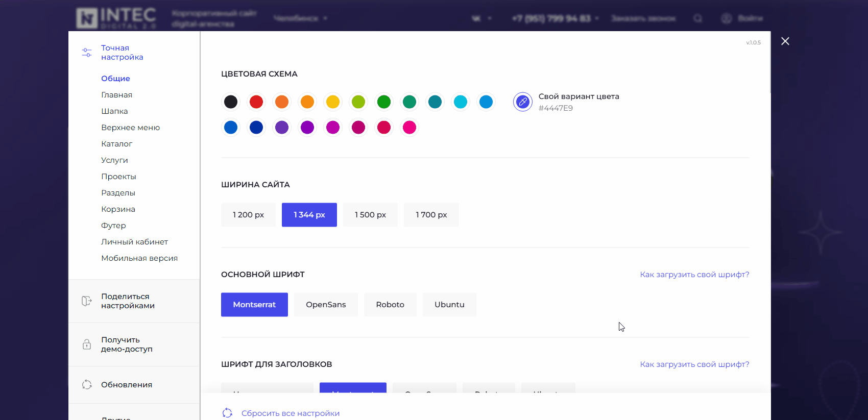Select OpenSans as main font

[326, 305]
